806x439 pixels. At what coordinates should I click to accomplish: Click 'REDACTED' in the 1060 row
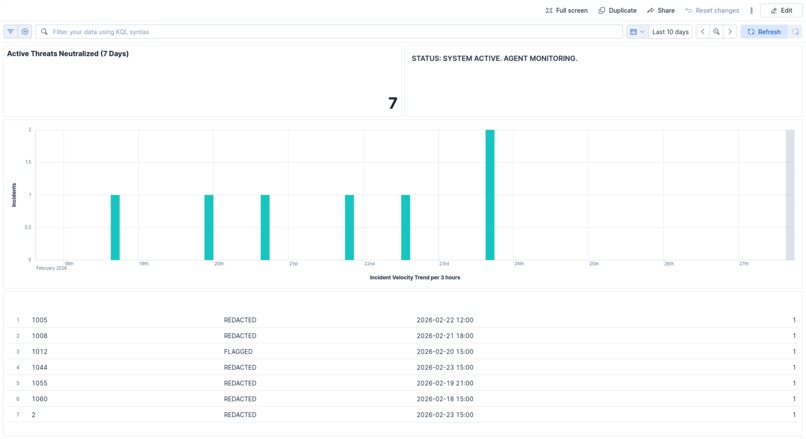[240, 399]
